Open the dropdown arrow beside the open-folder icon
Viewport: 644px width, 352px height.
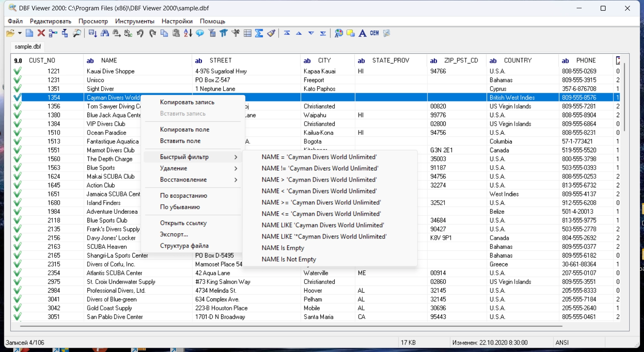(19, 33)
